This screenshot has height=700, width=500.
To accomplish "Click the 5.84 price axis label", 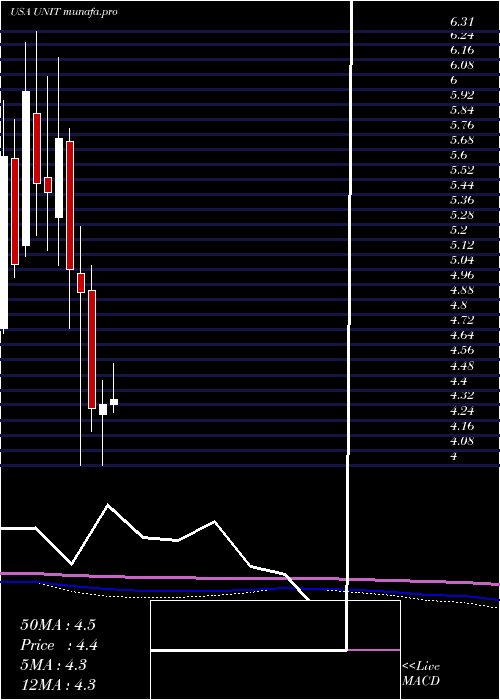I will [x=462, y=110].
